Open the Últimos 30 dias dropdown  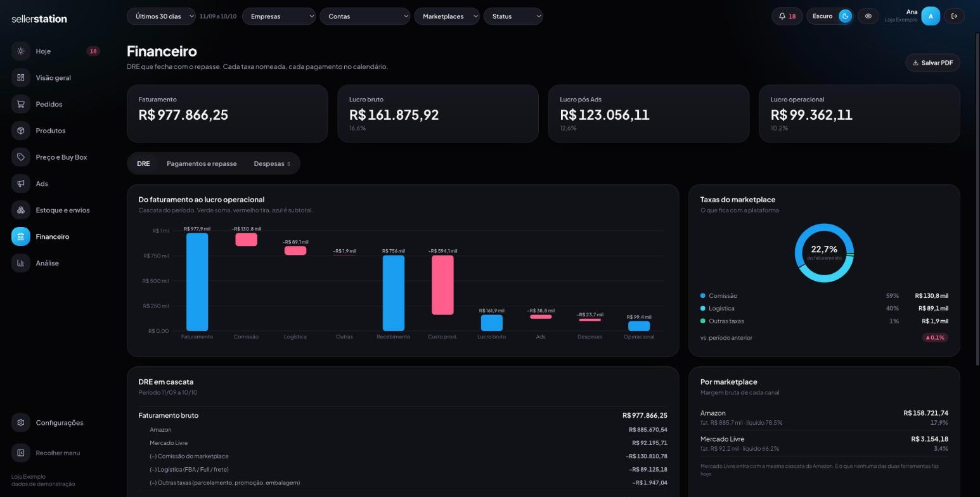(161, 16)
